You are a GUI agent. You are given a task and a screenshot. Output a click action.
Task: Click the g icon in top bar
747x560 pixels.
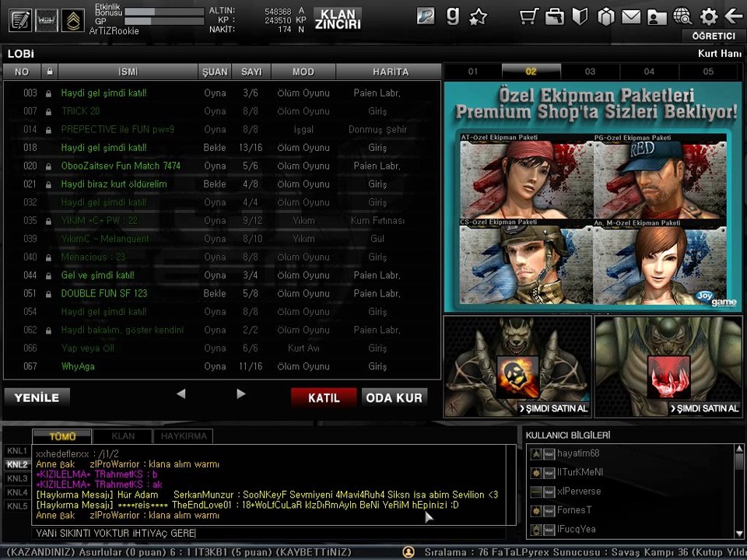click(453, 16)
